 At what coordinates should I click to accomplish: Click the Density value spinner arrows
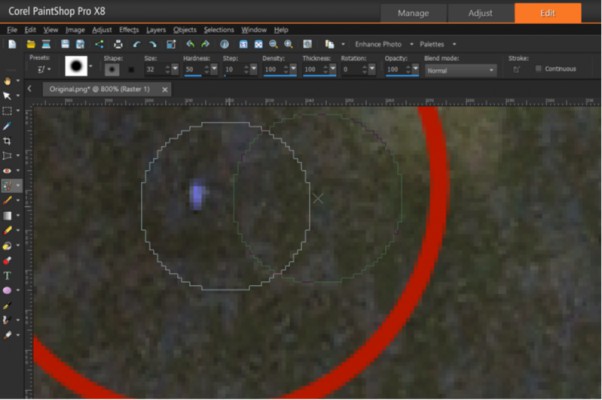tap(286, 69)
